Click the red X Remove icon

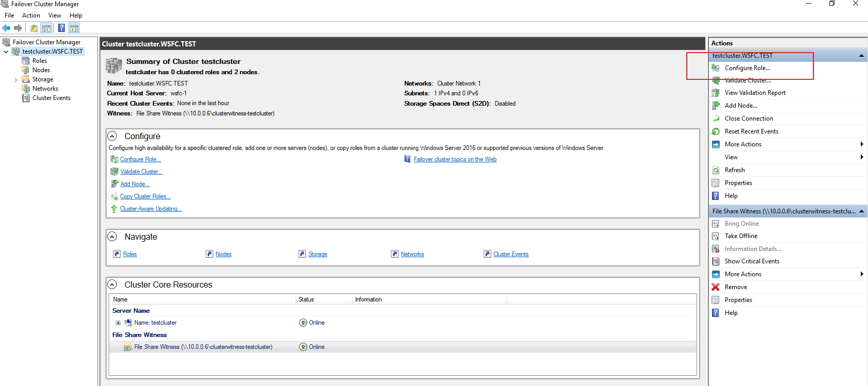(716, 287)
